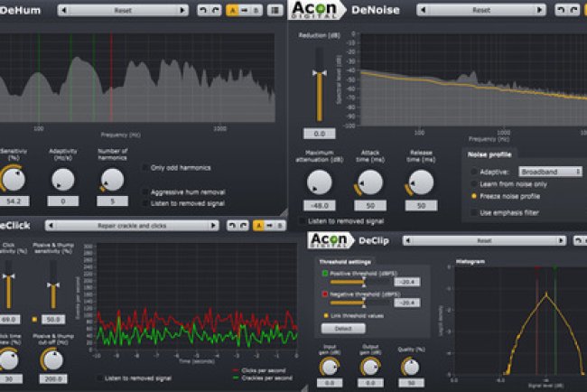Open the Noise profile tab
Viewport: 587px width, 392px height.
tap(489, 154)
